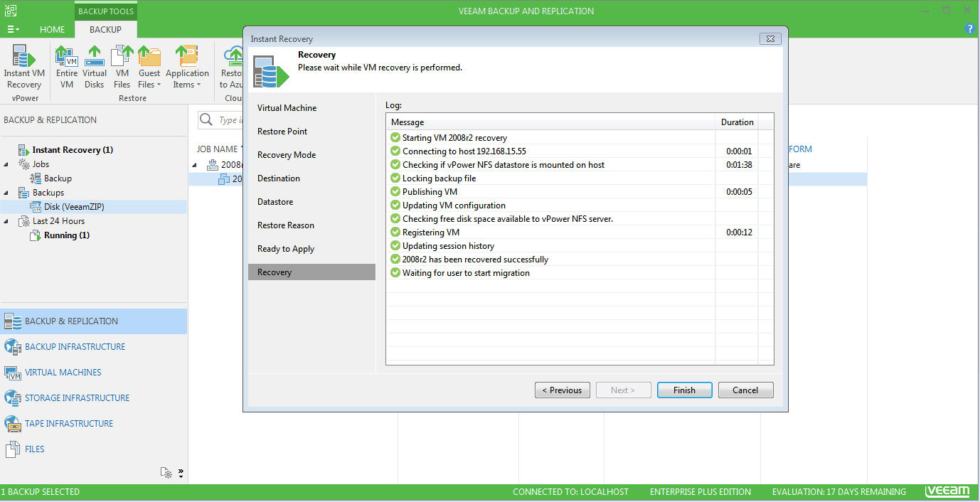Open Instant VM Recovery ribbon tool
The height and width of the screenshot is (502, 980).
[x=24, y=67]
